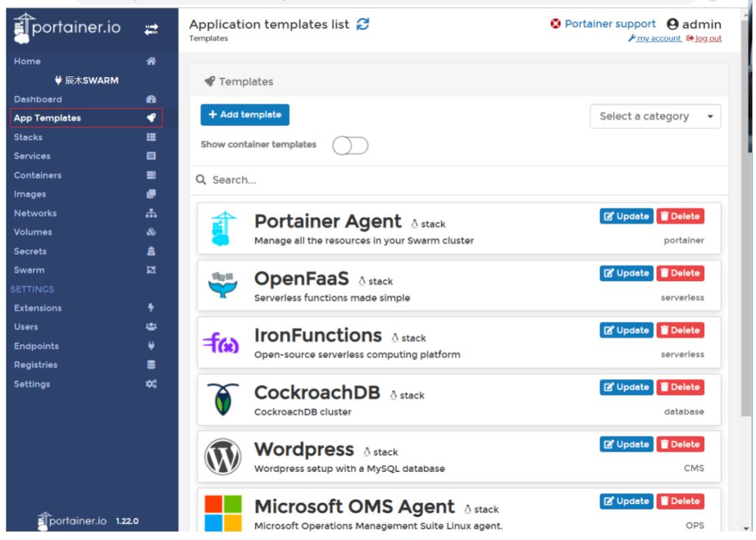Click the Volumes cubes icon
The width and height of the screenshot is (756, 540).
(151, 232)
